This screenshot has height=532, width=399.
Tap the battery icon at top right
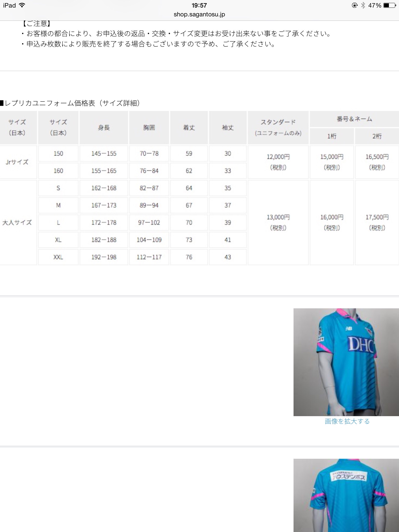point(390,5)
